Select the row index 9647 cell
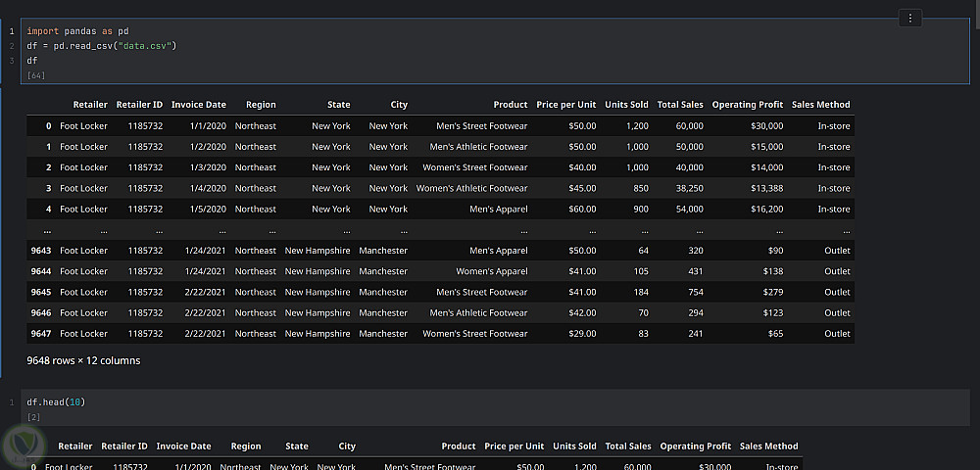Screen dimensions: 980x470 (x=41, y=333)
